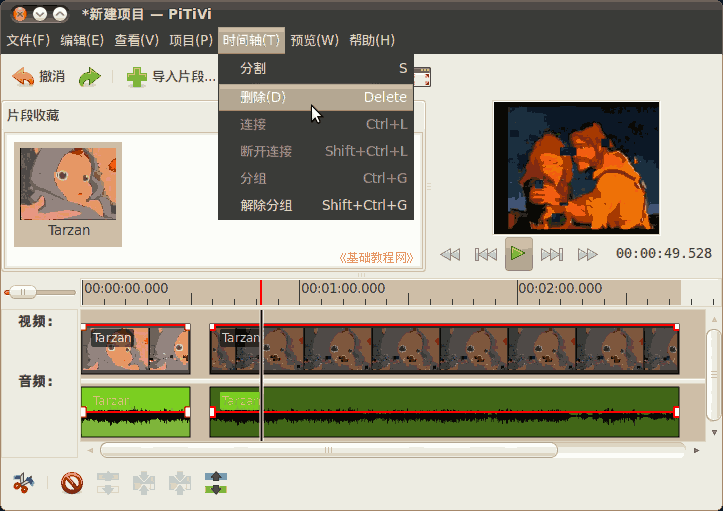Click the green plus import clips icon

pos(136,77)
